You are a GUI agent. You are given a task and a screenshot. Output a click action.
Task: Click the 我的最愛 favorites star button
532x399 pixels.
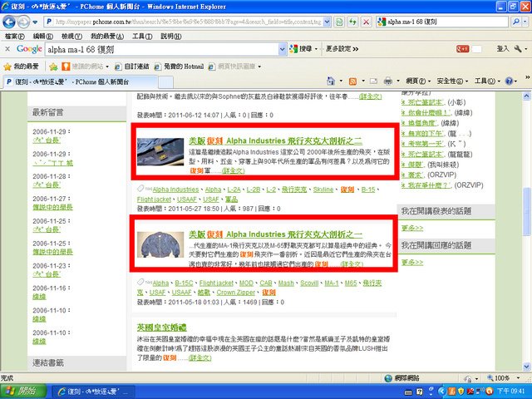(21, 66)
